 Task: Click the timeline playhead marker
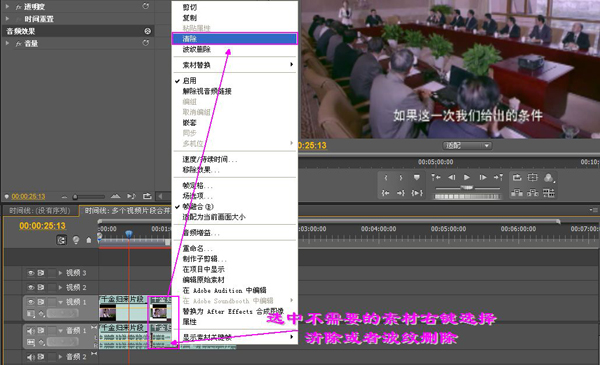(x=129, y=233)
